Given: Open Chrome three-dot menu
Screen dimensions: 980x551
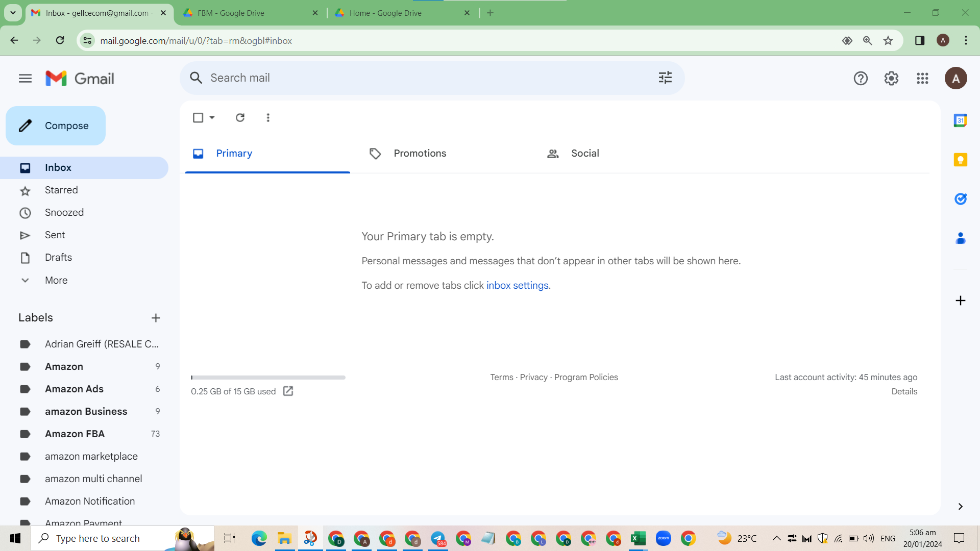Looking at the screenshot, I should (x=966, y=40).
